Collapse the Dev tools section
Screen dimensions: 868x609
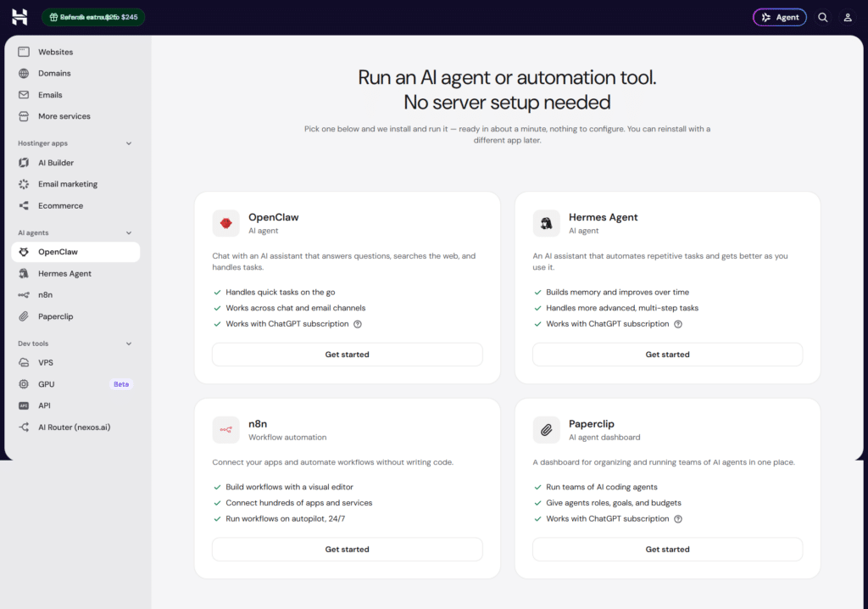coord(129,344)
